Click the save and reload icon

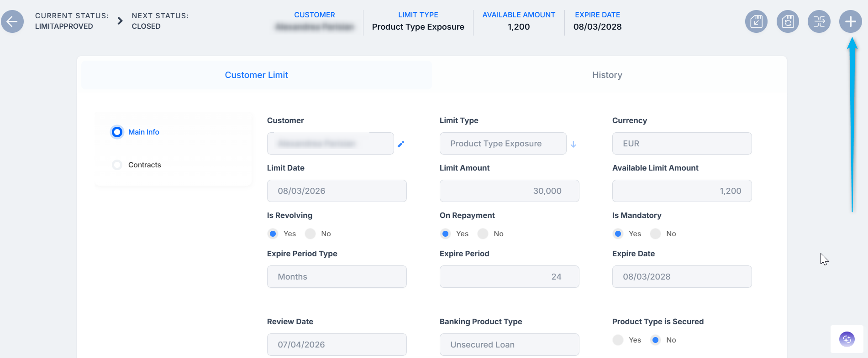point(788,21)
